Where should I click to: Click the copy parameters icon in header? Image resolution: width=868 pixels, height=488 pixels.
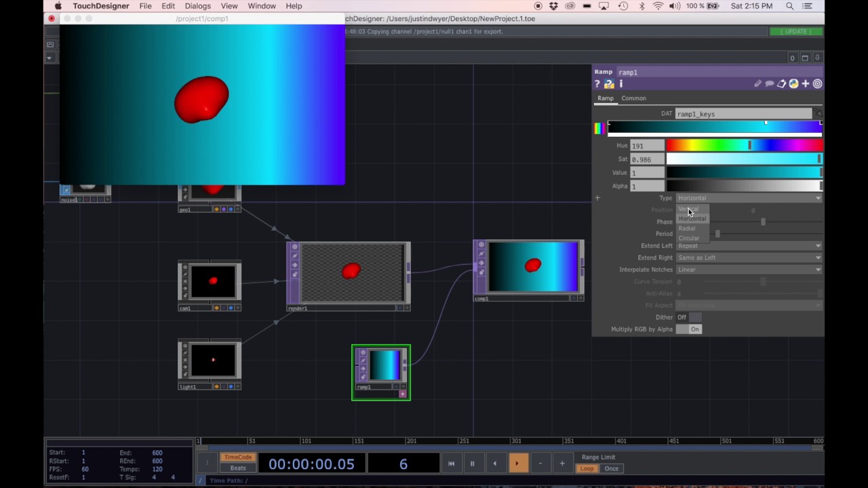coord(781,84)
